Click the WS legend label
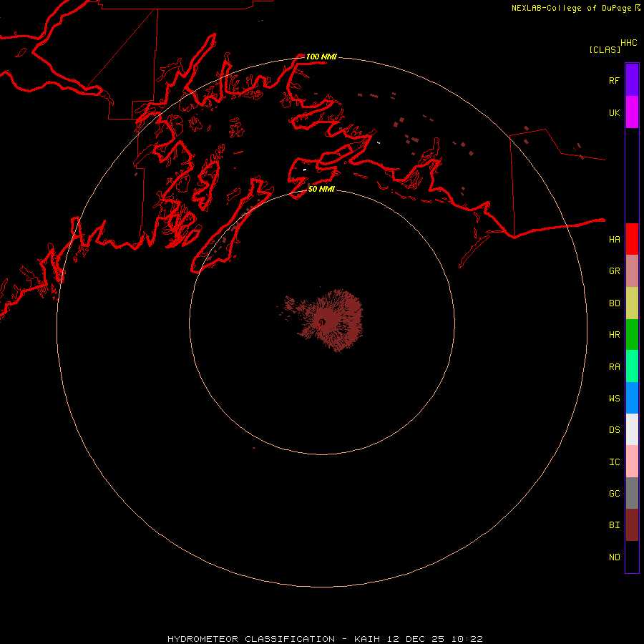This screenshot has width=644, height=644. [615, 398]
